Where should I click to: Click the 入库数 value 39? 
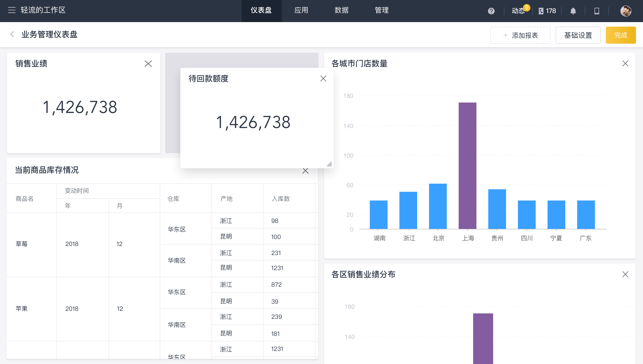coord(275,301)
